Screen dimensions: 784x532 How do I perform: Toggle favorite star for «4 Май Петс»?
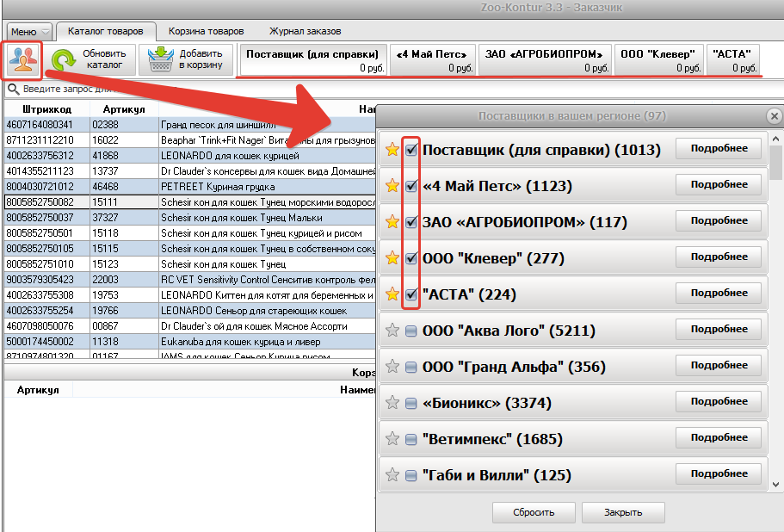392,185
